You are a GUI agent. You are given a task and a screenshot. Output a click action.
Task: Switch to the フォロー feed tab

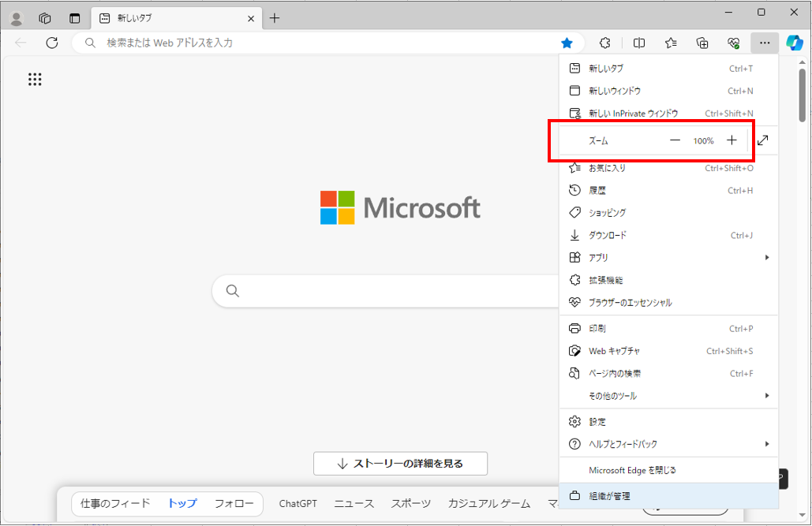tap(234, 503)
